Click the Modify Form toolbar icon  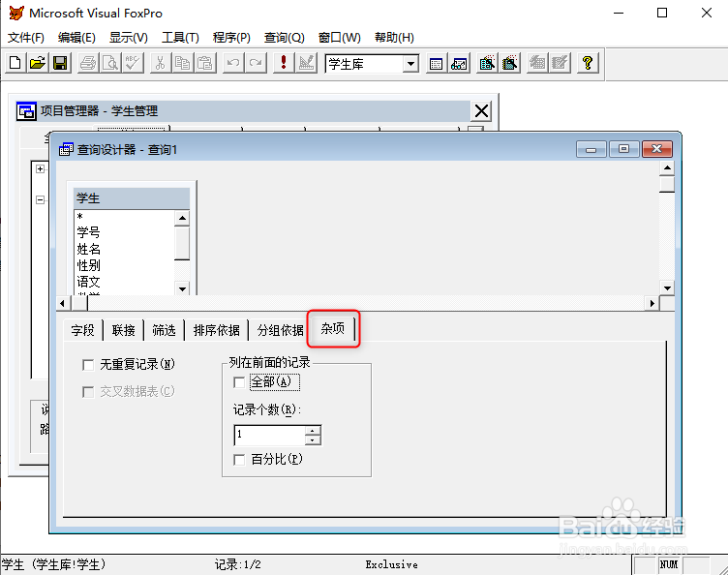coord(306,63)
